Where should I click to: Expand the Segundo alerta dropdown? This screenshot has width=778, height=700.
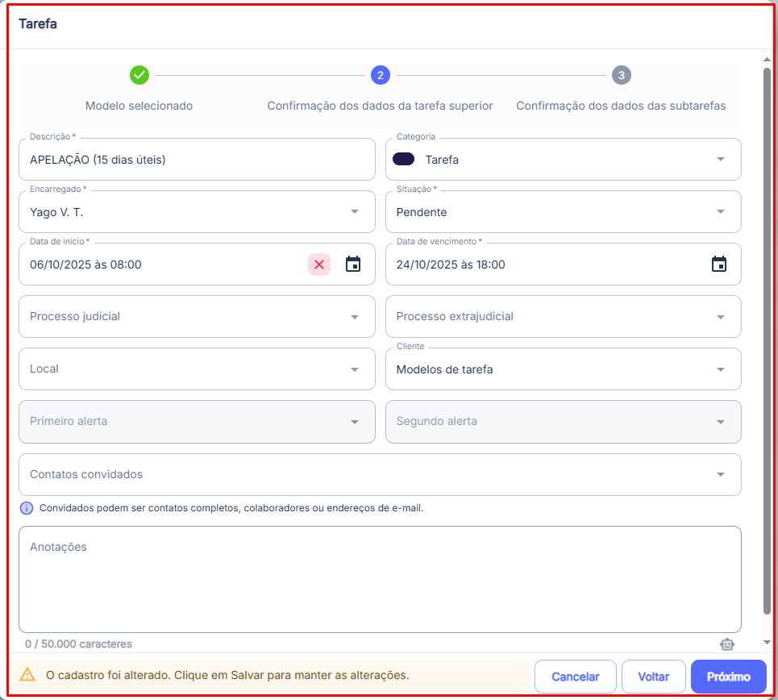point(564,422)
